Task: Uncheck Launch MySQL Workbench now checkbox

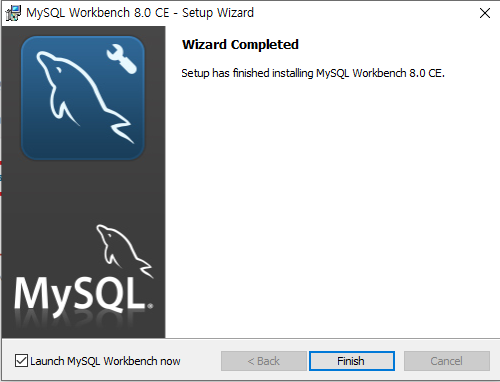Action: click(21, 361)
